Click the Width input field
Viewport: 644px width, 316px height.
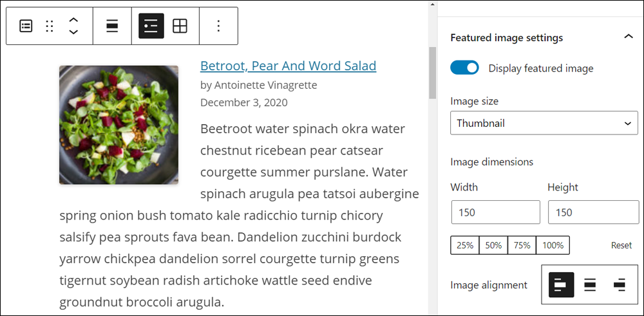coord(496,212)
